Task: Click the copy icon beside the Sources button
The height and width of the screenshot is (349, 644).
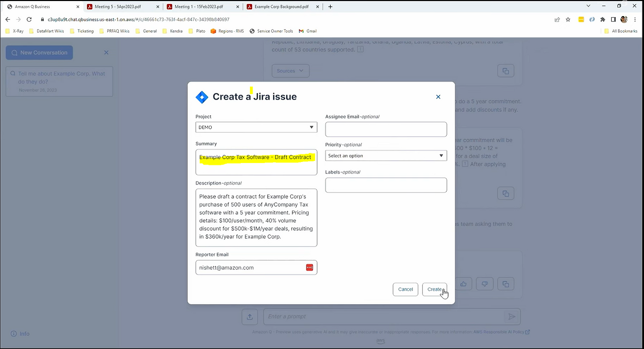Action: (506, 70)
